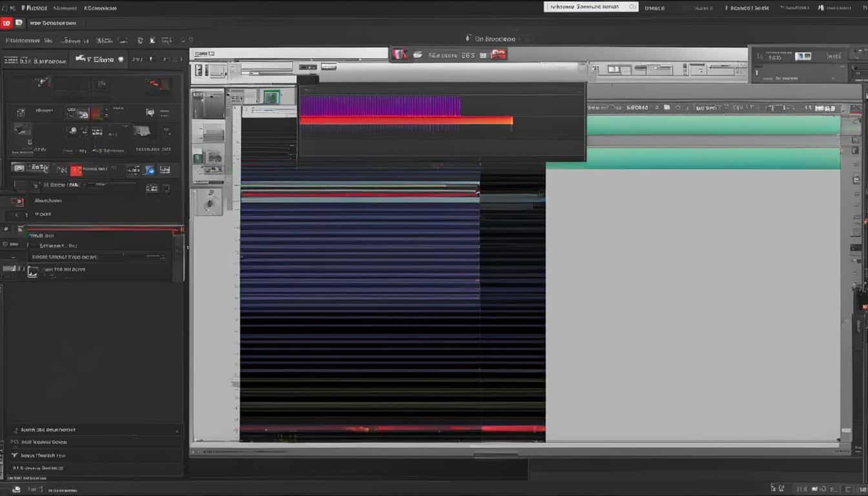This screenshot has height=496, width=868.
Task: Select the red record icon in the toolbar
Action: click(6, 22)
